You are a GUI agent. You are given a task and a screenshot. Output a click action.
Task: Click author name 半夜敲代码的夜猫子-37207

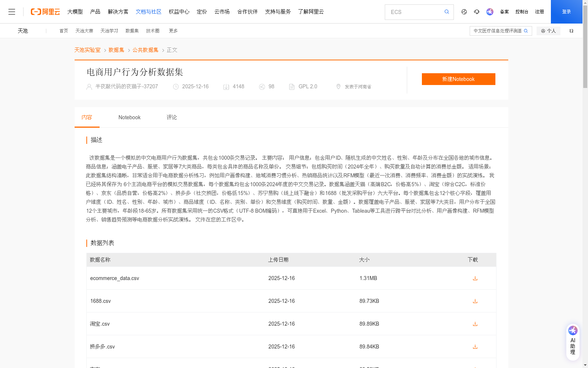[x=126, y=86]
